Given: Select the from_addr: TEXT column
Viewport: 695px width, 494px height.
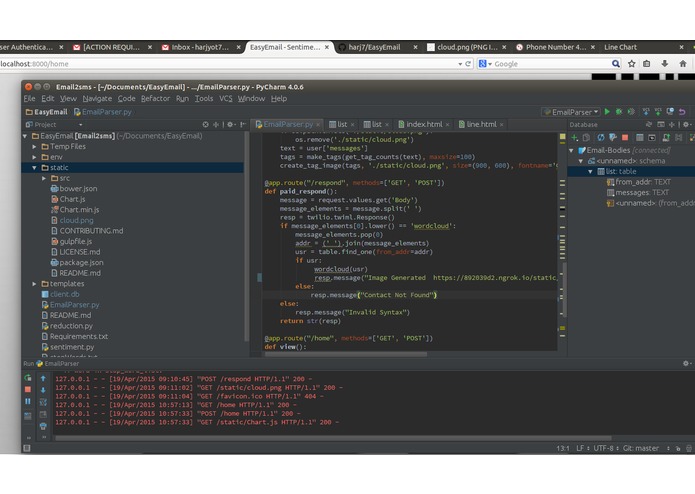Looking at the screenshot, I should (638, 182).
